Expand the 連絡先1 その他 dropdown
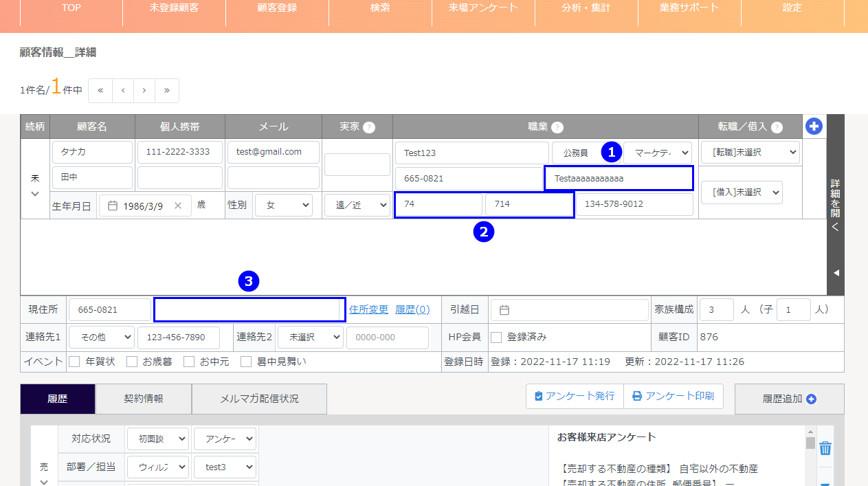The height and width of the screenshot is (486, 868). coord(105,338)
